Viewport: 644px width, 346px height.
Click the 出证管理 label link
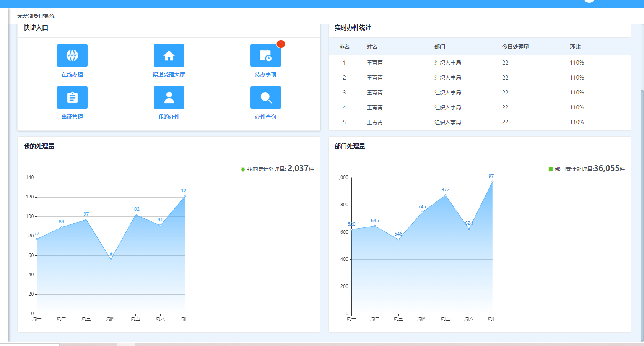point(72,117)
